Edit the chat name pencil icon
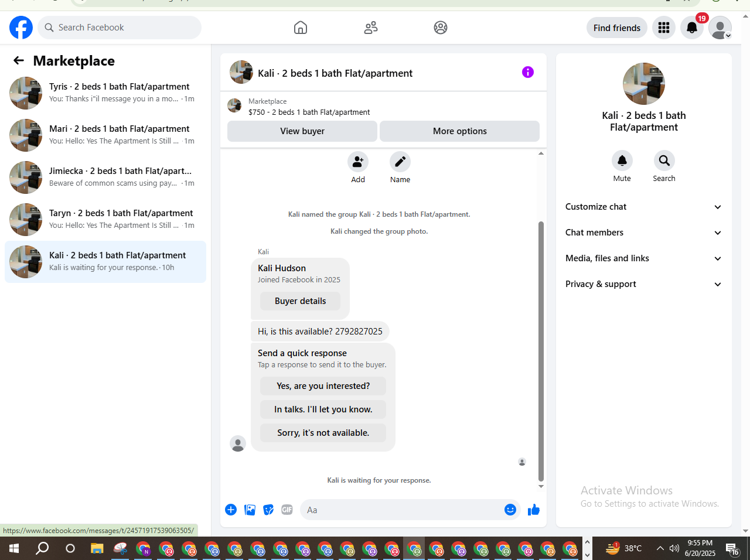750x560 pixels. pyautogui.click(x=400, y=162)
